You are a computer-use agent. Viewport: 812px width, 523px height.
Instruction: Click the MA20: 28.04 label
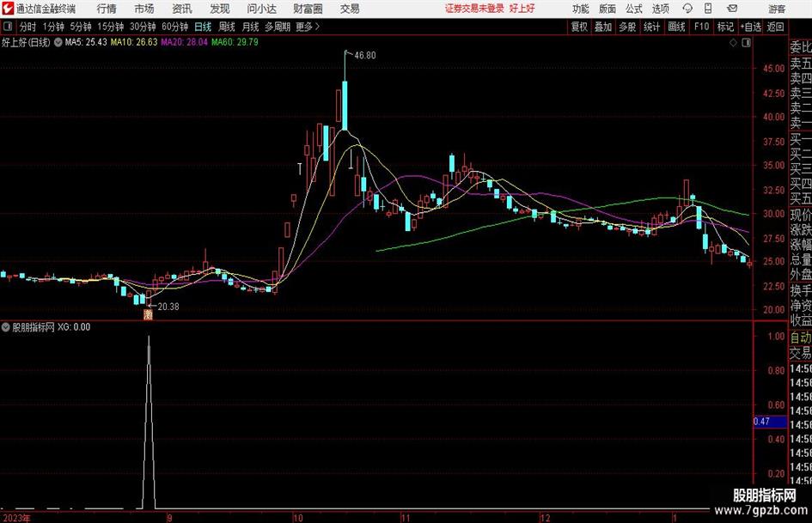point(185,42)
